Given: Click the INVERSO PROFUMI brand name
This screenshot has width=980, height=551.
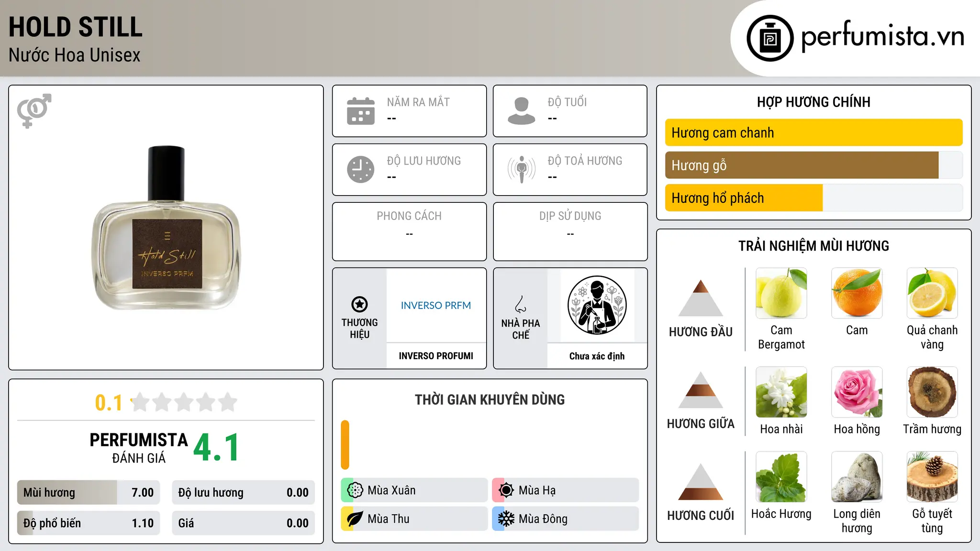Looking at the screenshot, I should [436, 356].
